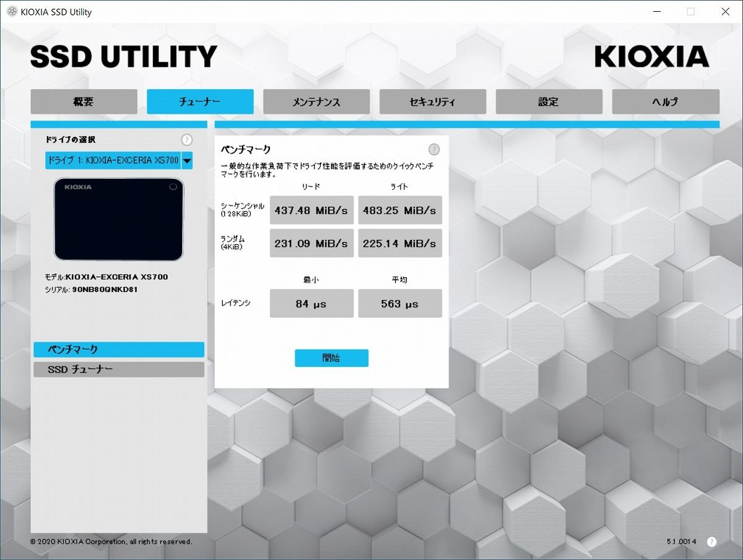Click the 437.48 MiB/s sequential read result
This screenshot has width=743, height=560.
click(x=311, y=210)
